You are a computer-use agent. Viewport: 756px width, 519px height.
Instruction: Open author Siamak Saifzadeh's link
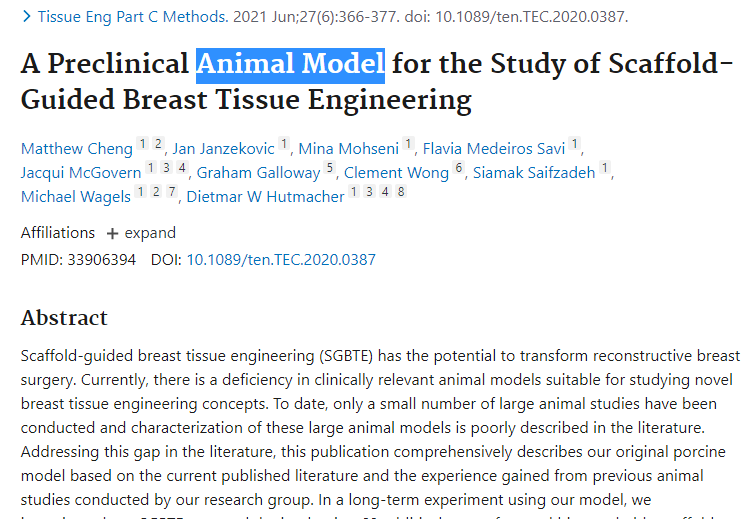point(534,173)
